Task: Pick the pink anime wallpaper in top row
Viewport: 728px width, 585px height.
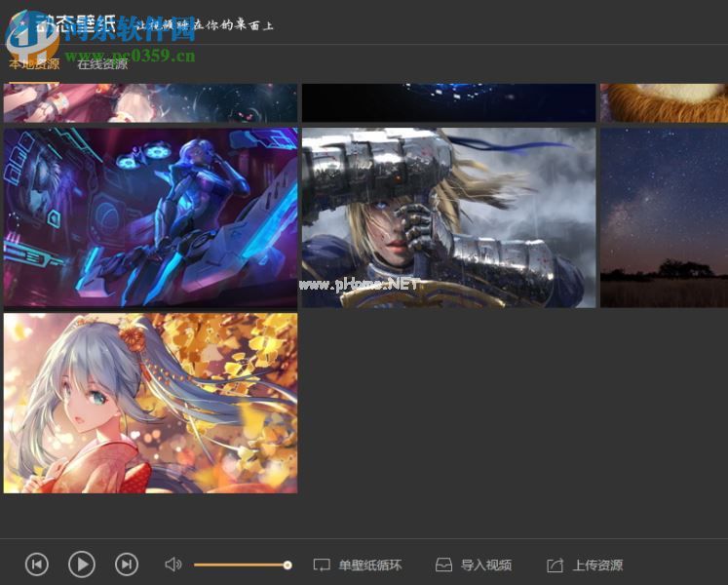Action: pyautogui.click(x=150, y=102)
